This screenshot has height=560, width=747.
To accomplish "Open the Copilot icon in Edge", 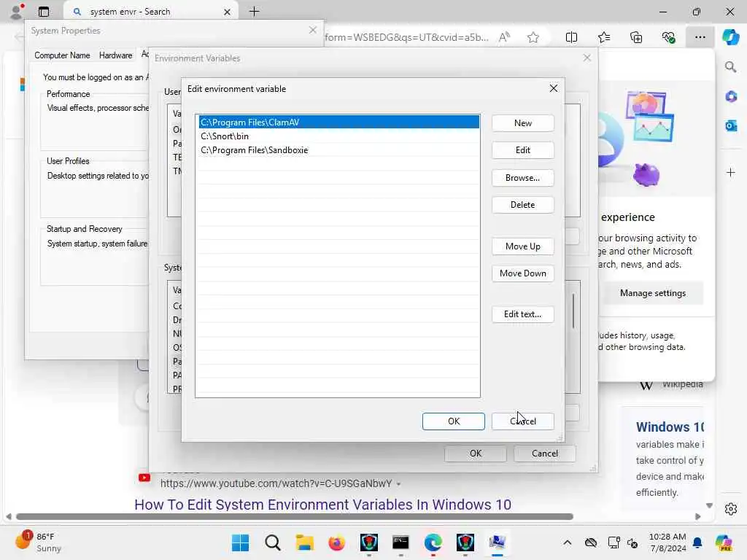I will point(730,37).
